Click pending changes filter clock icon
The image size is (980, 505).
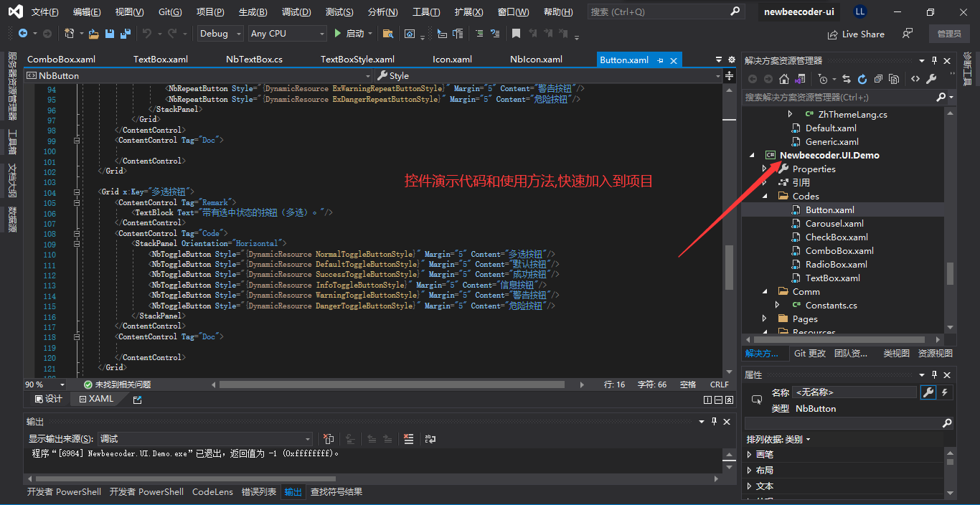pyautogui.click(x=823, y=79)
